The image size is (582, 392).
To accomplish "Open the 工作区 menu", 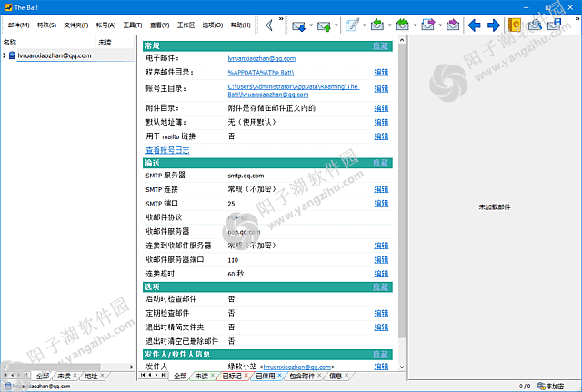I will click(186, 25).
